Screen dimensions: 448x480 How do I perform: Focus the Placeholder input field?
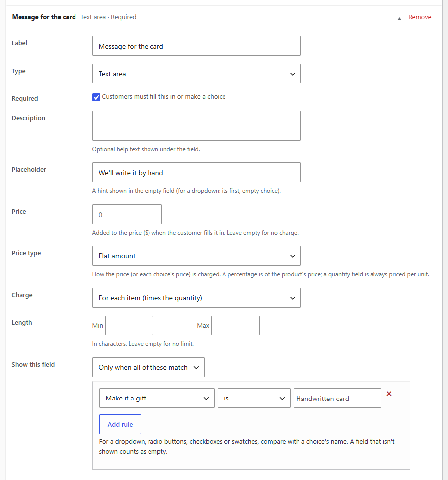click(x=197, y=172)
